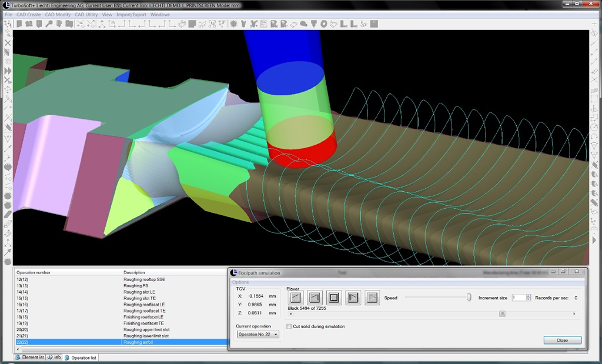The image size is (602, 364).
Task: Open the Current operation dropdown
Action: coord(257,335)
